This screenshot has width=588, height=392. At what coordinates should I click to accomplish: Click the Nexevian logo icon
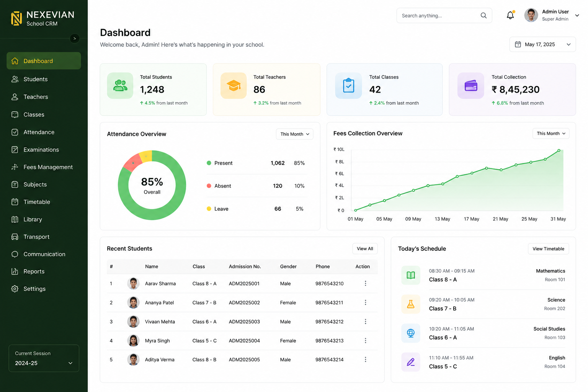16,18
